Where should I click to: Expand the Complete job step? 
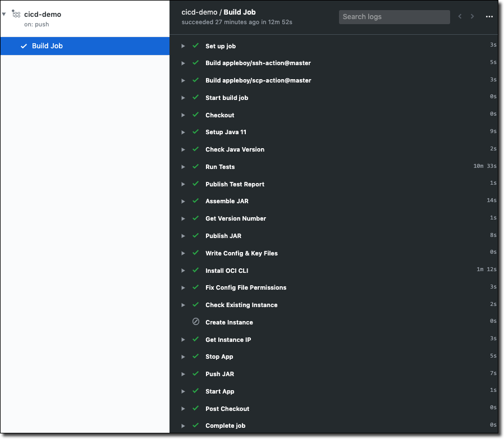click(x=184, y=426)
